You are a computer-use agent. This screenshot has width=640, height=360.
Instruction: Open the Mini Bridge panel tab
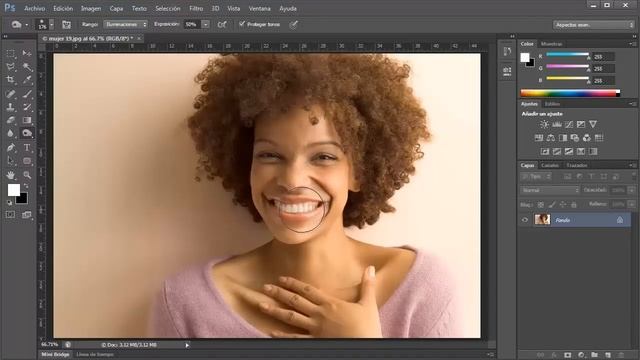[55, 354]
